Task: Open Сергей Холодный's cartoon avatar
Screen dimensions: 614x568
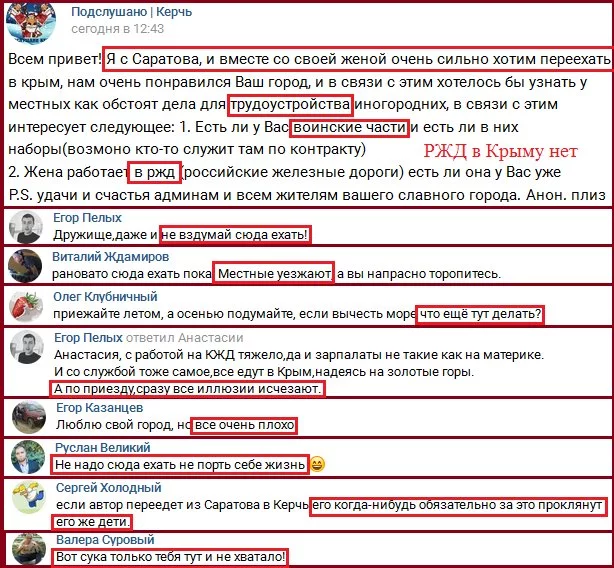Action: tap(29, 497)
